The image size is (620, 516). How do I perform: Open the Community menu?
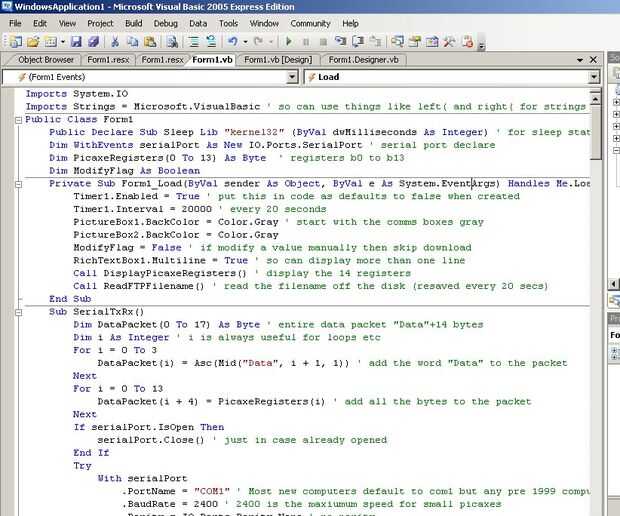pyautogui.click(x=310, y=23)
